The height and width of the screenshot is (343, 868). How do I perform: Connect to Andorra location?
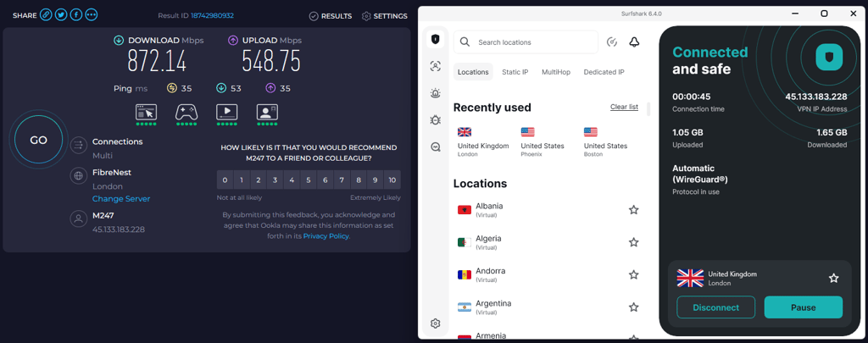pos(548,274)
